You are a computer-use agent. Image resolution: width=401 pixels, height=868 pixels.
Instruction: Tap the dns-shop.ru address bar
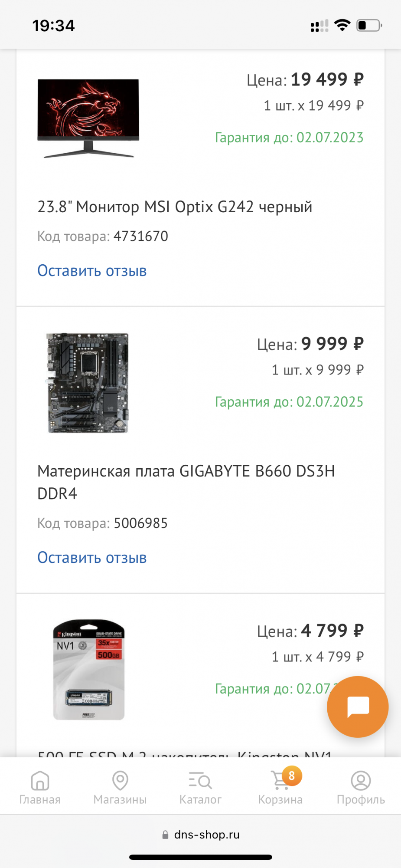pyautogui.click(x=207, y=834)
